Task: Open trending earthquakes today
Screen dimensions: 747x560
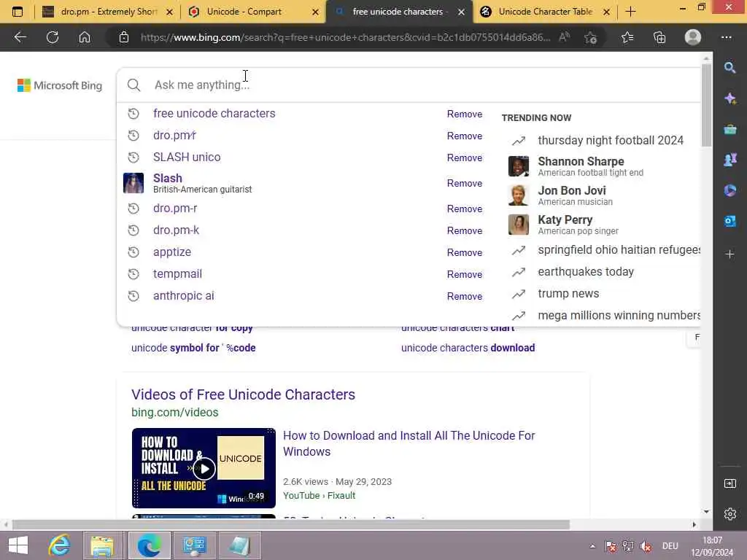Action: click(586, 272)
